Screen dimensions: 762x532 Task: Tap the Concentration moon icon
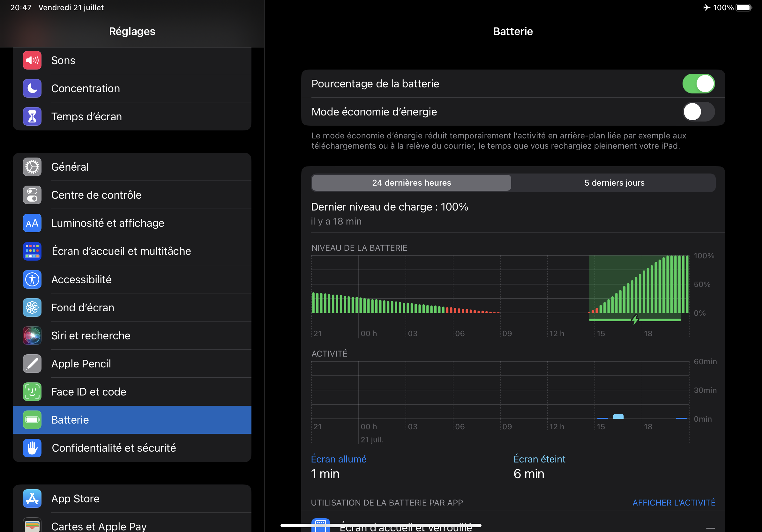point(32,89)
